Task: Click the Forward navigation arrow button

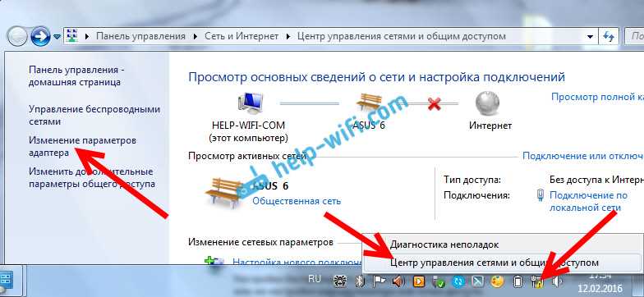Action: tap(41, 36)
